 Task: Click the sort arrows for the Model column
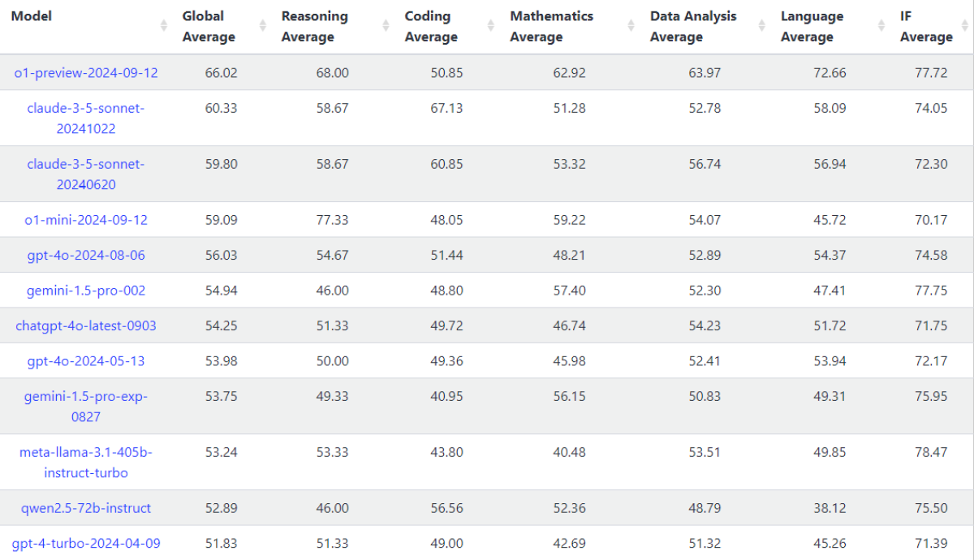pyautogui.click(x=164, y=26)
